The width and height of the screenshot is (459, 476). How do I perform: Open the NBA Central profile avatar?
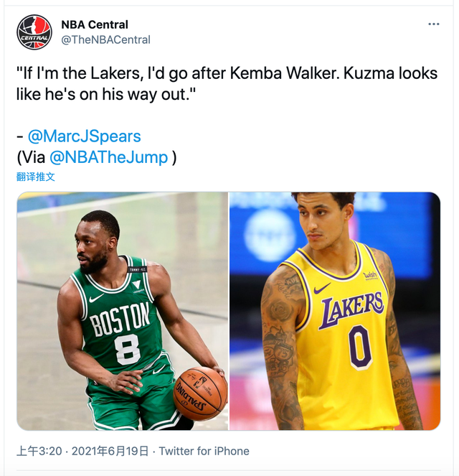click(x=34, y=32)
